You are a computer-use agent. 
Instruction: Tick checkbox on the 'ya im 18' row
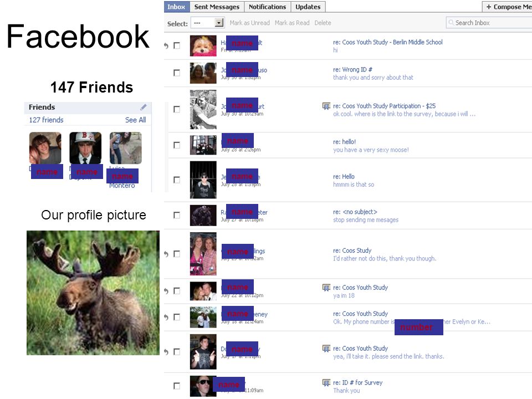[x=177, y=291]
